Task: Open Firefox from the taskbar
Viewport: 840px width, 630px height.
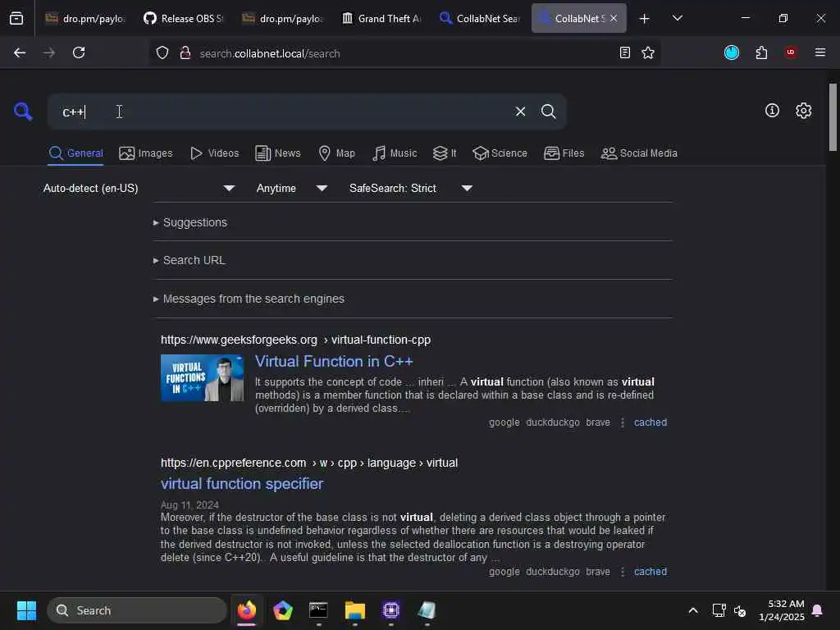Action: click(x=246, y=610)
